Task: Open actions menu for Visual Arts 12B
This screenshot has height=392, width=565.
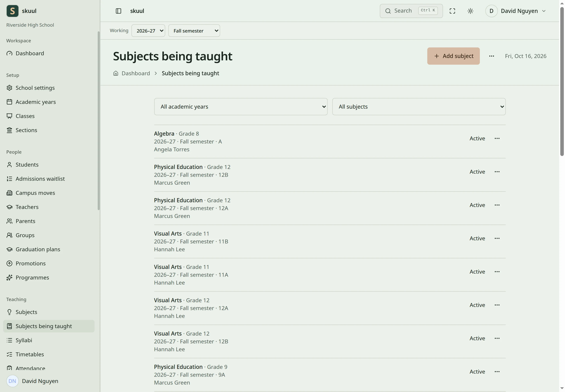Action: [497, 338]
